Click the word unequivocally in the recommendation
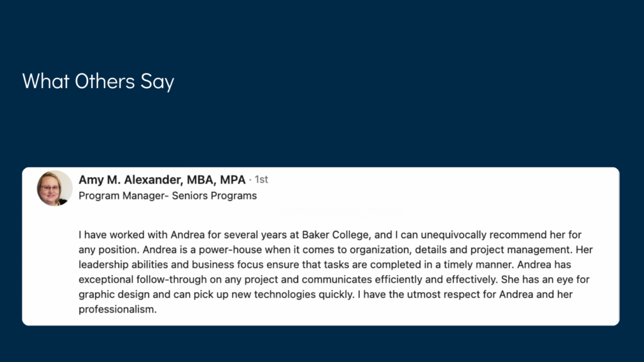The height and width of the screenshot is (362, 644). tap(453, 235)
